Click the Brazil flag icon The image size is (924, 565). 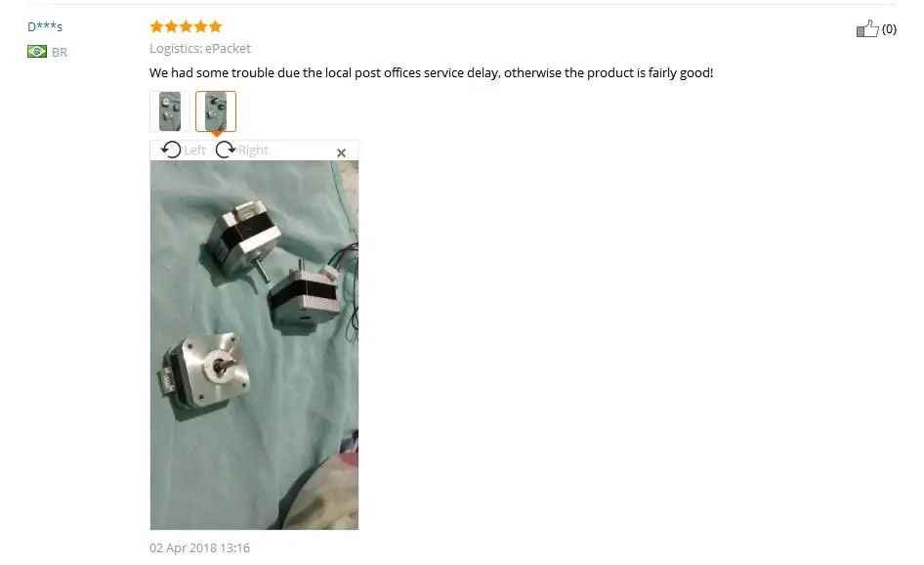coord(37,52)
